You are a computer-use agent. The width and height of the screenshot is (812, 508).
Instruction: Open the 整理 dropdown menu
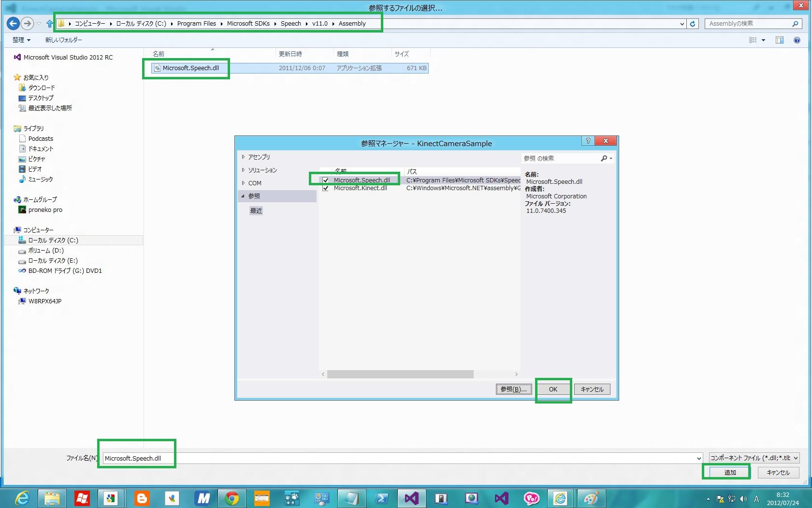[22, 40]
